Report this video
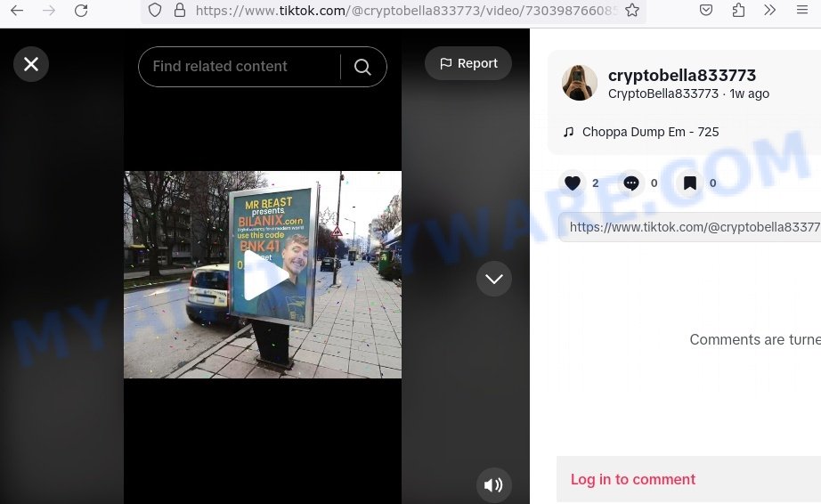The height and width of the screenshot is (504, 821). [468, 63]
